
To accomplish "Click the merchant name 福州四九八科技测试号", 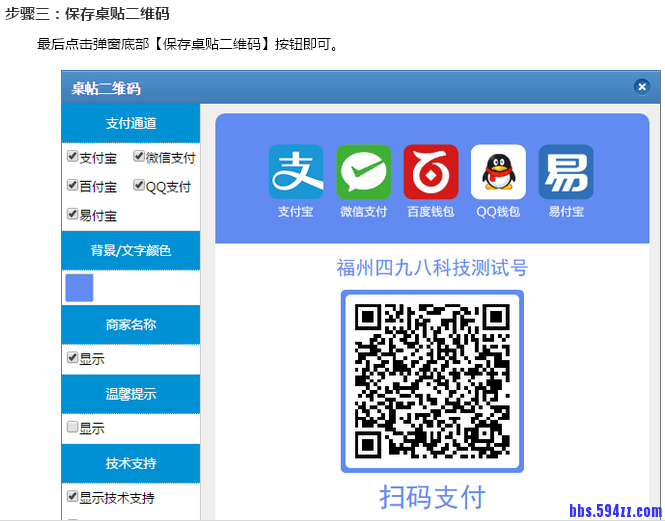I will coord(432,268).
